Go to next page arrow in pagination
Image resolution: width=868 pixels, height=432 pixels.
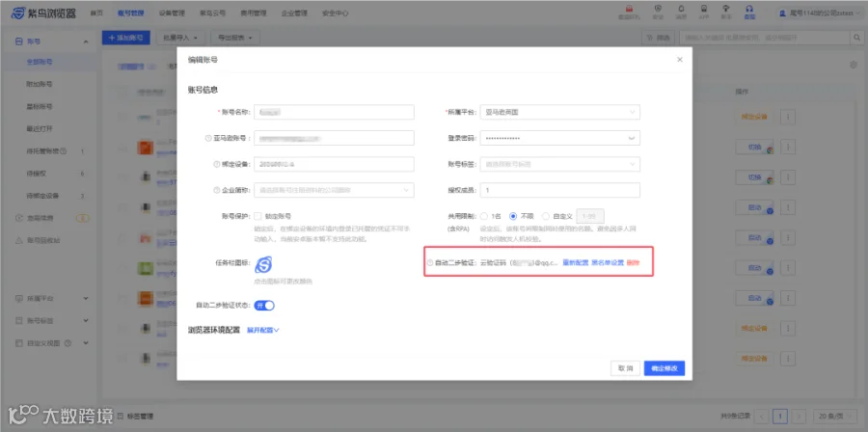pyautogui.click(x=798, y=416)
